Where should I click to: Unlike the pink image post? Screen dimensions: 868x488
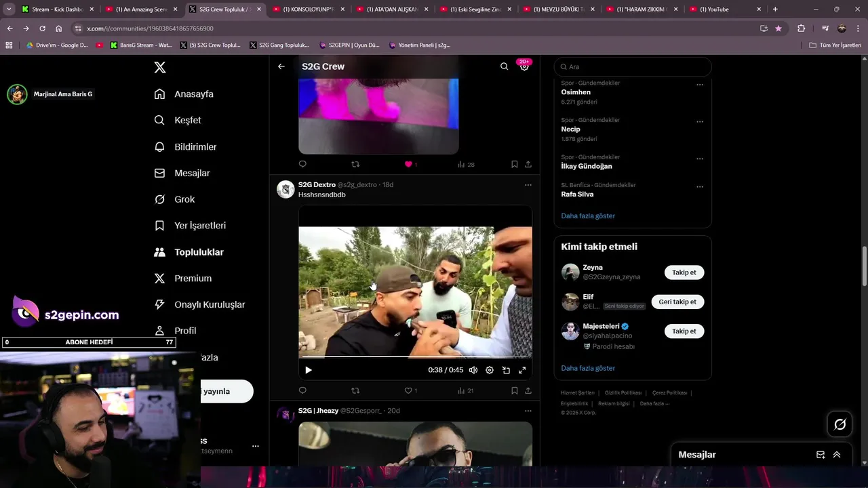408,164
